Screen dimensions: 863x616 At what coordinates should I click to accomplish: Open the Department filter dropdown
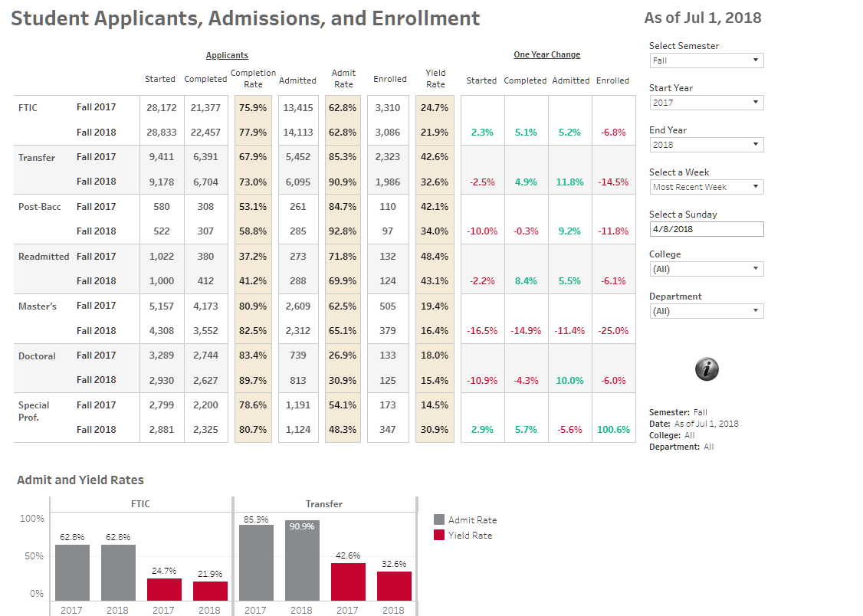706,310
